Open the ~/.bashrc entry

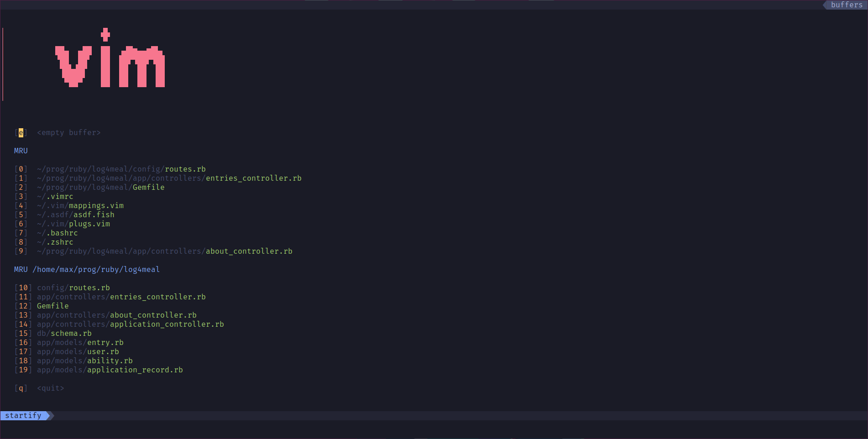58,233
